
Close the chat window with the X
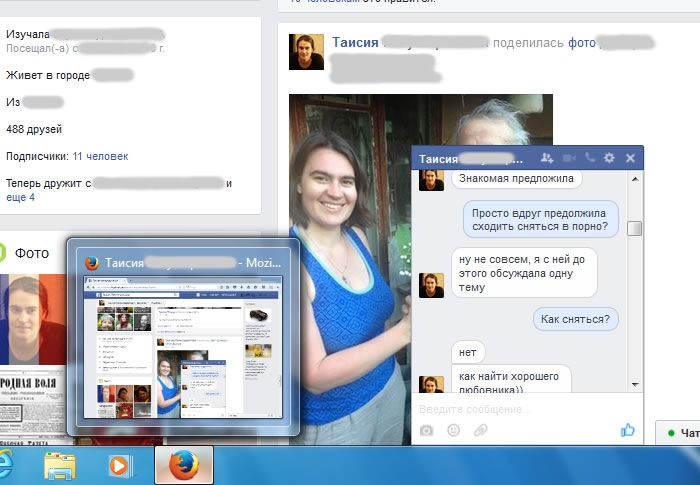tap(630, 158)
